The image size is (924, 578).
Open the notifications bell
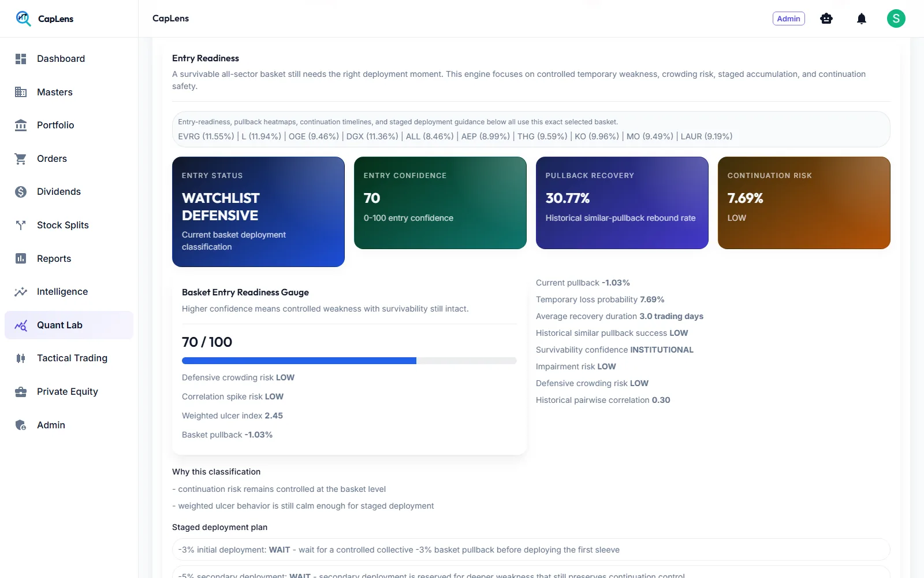coord(862,18)
